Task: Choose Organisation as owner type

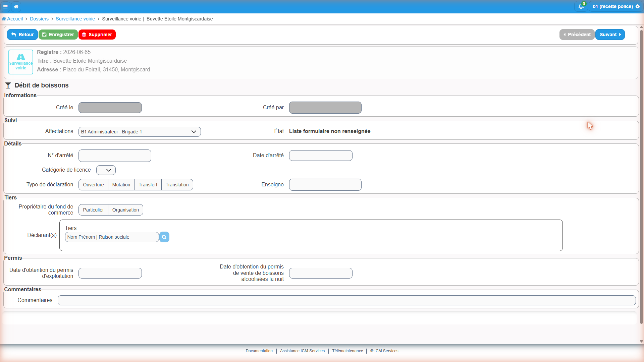Action: tap(125, 210)
